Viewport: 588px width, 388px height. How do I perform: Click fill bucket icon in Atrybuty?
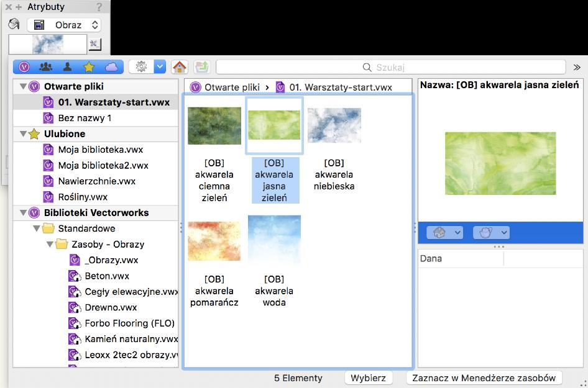click(14, 24)
